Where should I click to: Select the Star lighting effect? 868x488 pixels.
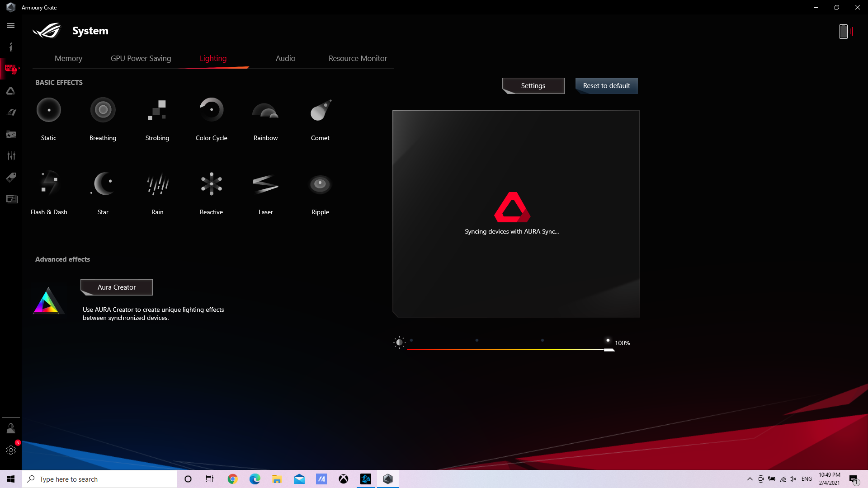103,183
